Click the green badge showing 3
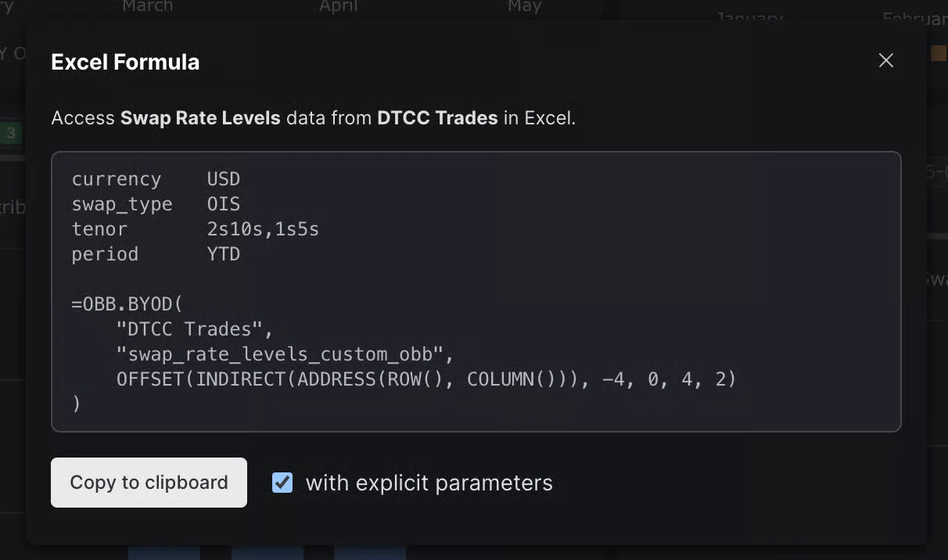 click(x=11, y=133)
